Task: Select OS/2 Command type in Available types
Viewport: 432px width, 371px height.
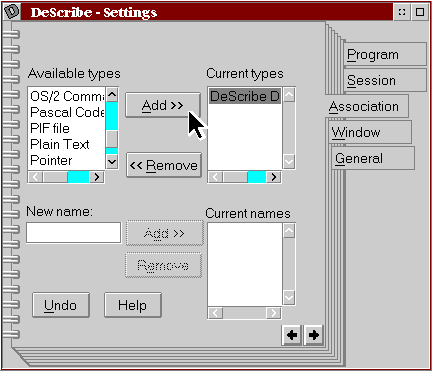Action: click(x=67, y=96)
